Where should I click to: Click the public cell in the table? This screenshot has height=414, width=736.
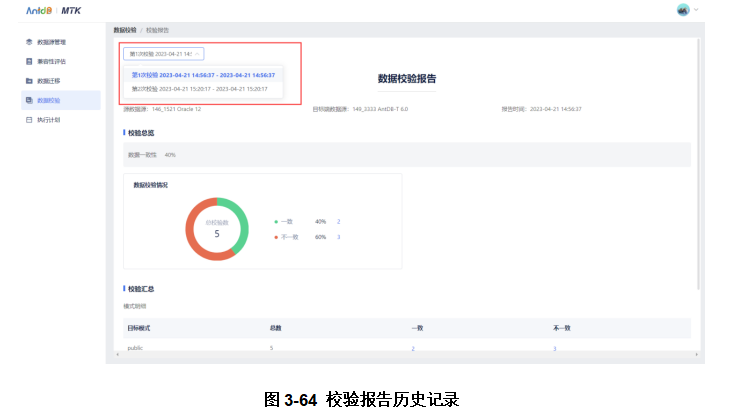coord(135,348)
